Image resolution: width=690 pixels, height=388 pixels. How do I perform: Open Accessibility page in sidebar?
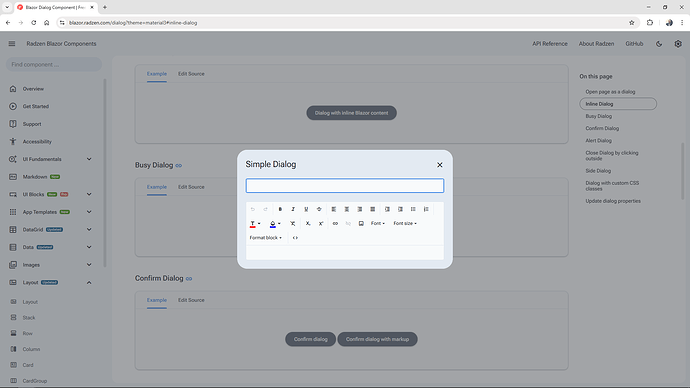tap(37, 142)
